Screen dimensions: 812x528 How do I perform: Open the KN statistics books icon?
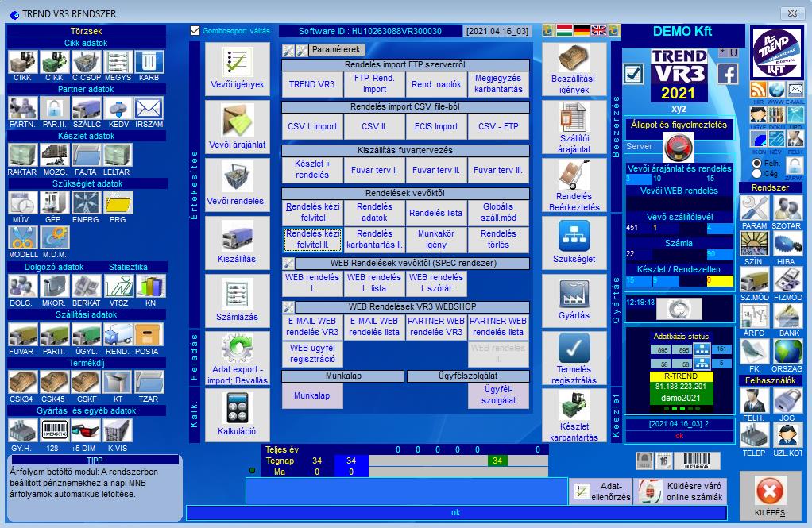151,287
